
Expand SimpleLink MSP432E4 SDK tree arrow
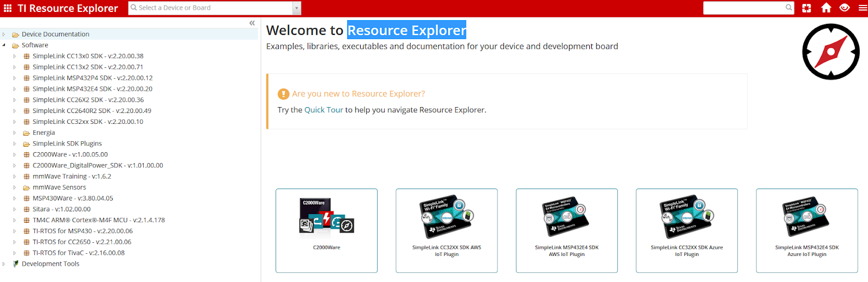tap(15, 89)
